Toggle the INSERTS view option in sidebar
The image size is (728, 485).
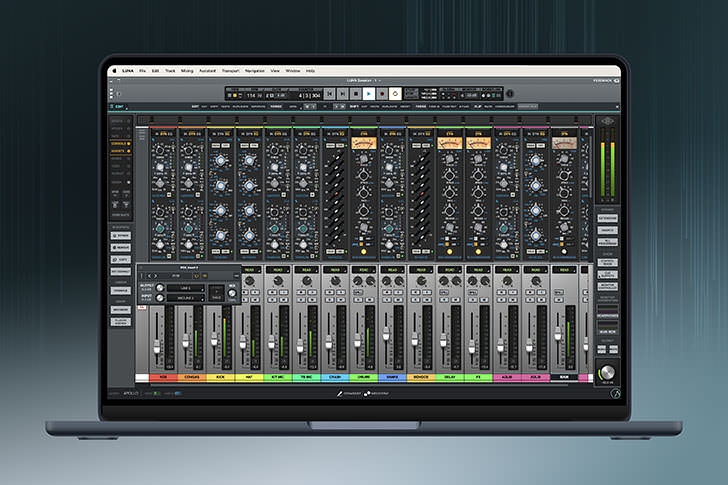click(x=120, y=151)
